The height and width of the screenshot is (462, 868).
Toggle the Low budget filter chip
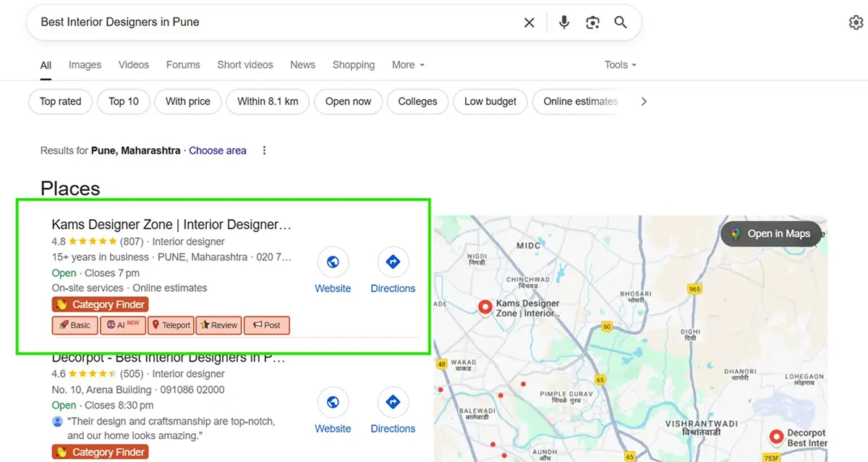[x=490, y=101]
